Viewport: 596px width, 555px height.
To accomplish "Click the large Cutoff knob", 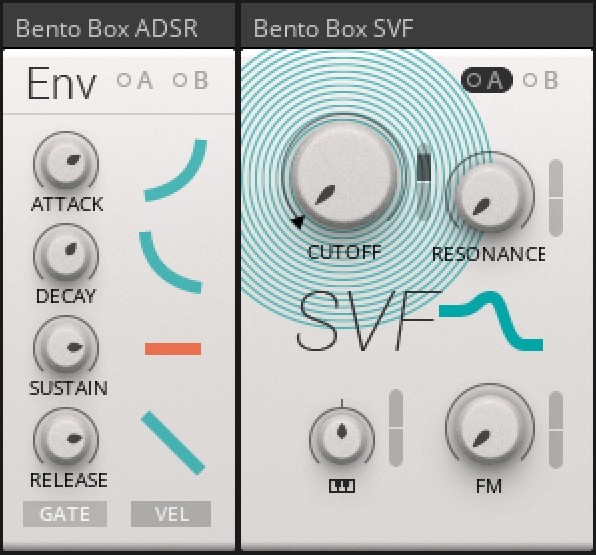I will tap(344, 174).
